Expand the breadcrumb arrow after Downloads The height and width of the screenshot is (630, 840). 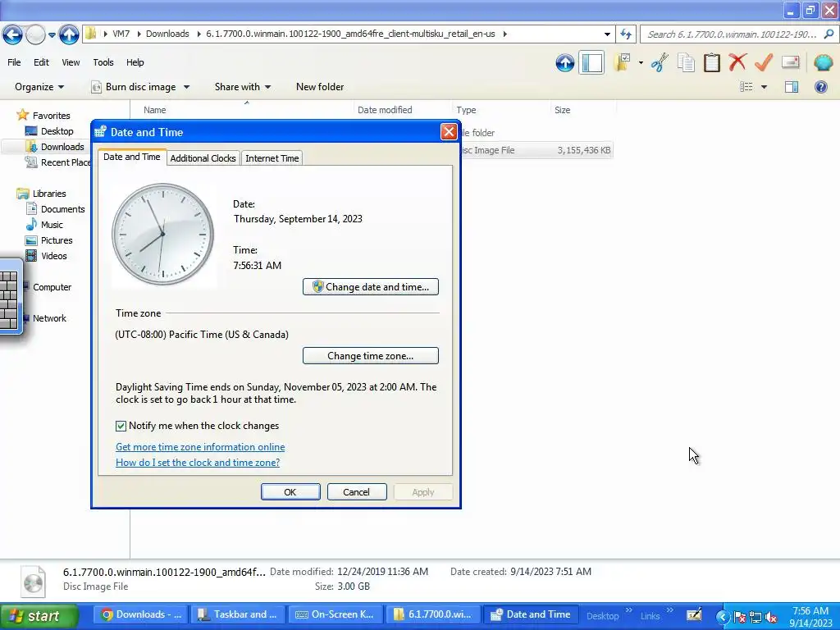[x=199, y=34]
